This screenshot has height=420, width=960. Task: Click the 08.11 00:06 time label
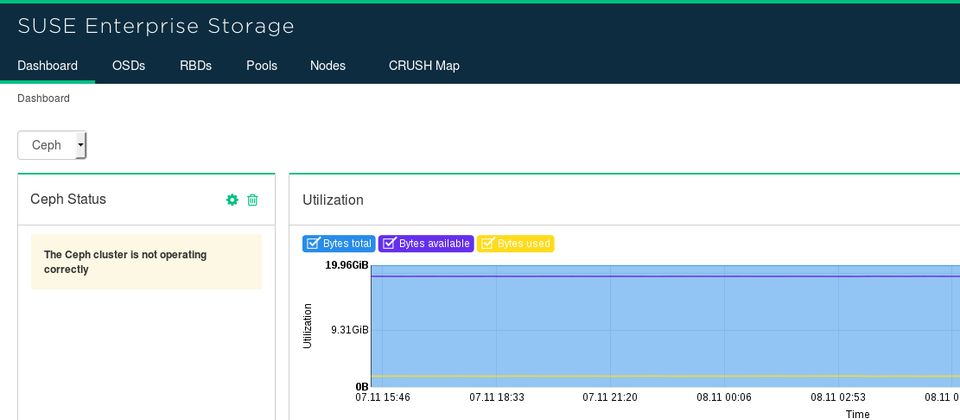point(724,397)
